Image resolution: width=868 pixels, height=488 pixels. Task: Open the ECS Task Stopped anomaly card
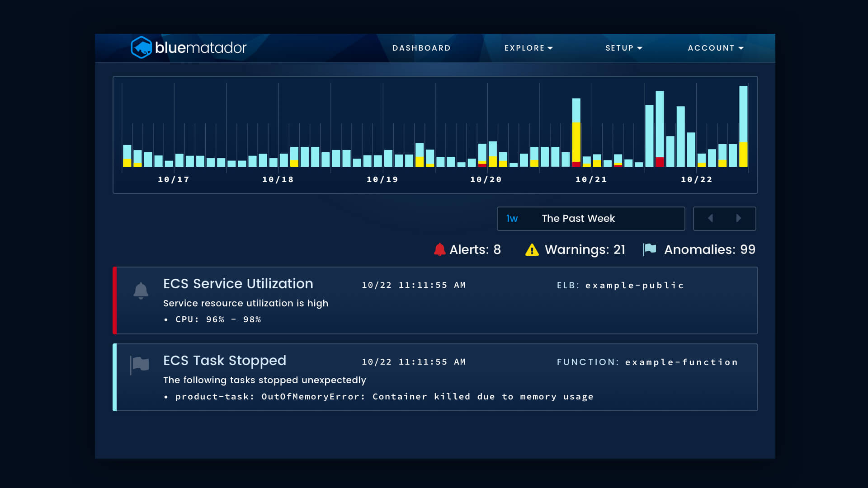tap(434, 377)
